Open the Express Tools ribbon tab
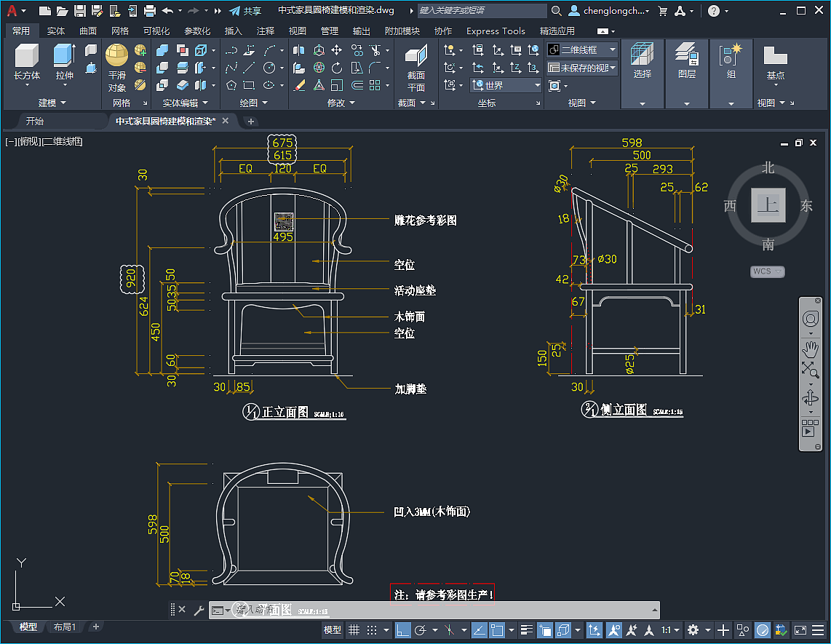The width and height of the screenshot is (831, 644). pyautogui.click(x=496, y=31)
